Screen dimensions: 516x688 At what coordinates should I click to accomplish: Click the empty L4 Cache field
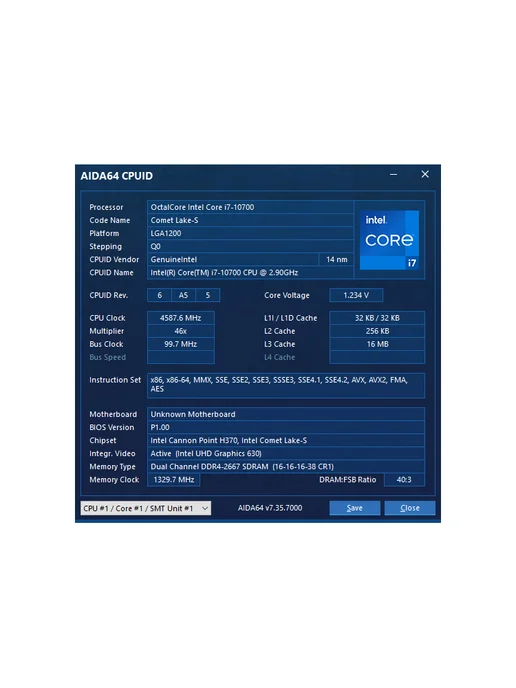[377, 357]
